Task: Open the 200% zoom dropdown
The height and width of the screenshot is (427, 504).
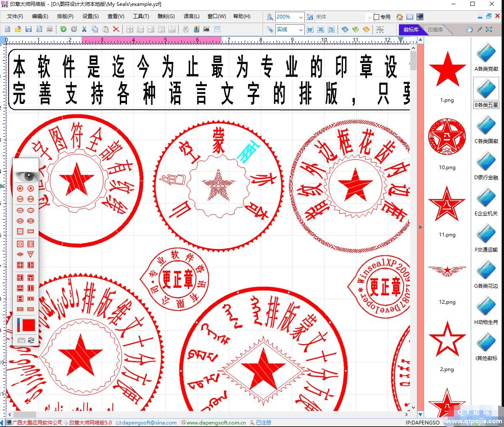Action: point(301,17)
